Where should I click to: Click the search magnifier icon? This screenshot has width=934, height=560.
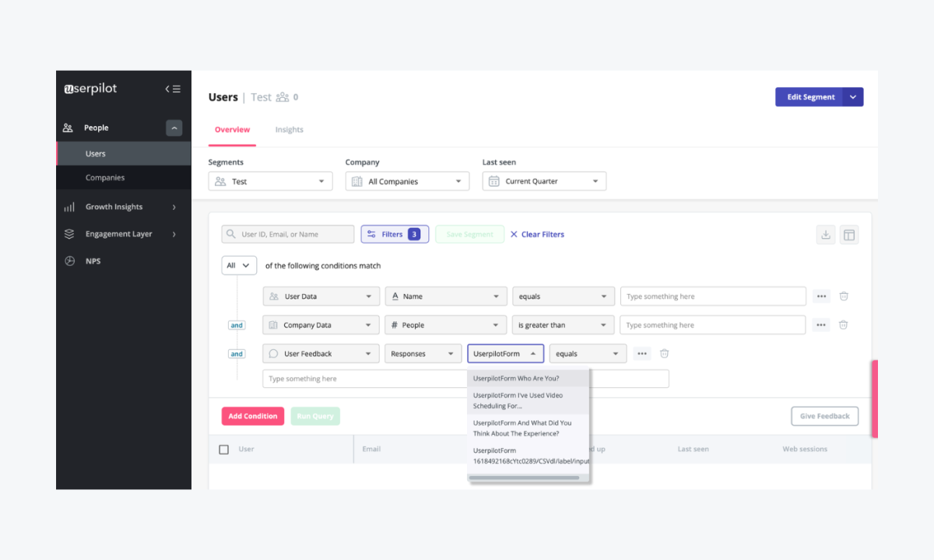[230, 233]
